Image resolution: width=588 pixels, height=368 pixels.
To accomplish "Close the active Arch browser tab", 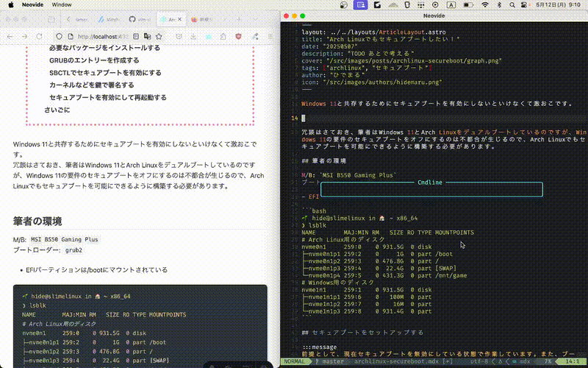I will 179,20.
